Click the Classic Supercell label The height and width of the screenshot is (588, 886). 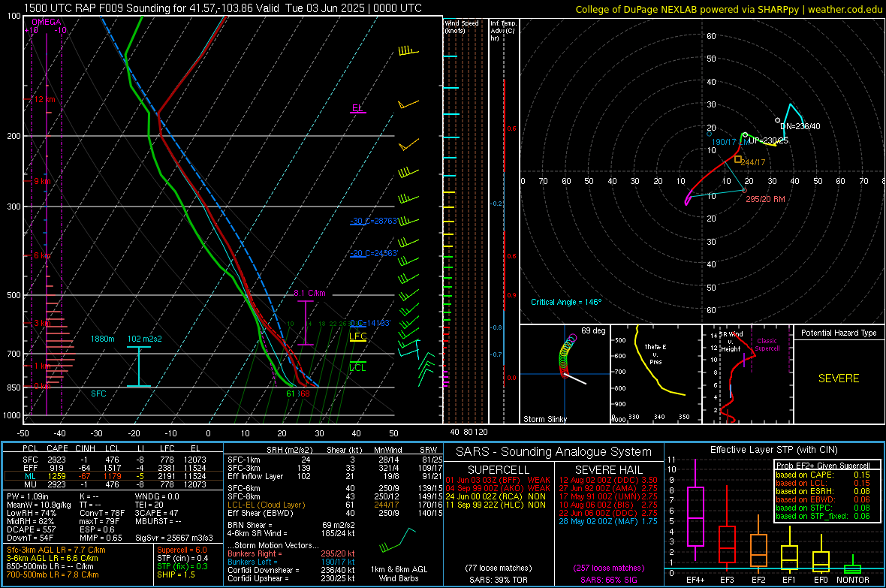[x=767, y=345]
